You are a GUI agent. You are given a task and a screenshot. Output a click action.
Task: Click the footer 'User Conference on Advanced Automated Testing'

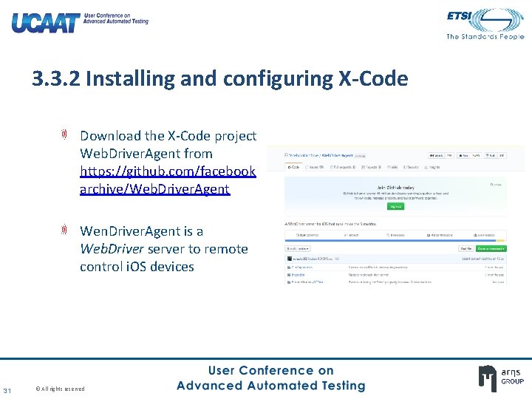tap(270, 378)
